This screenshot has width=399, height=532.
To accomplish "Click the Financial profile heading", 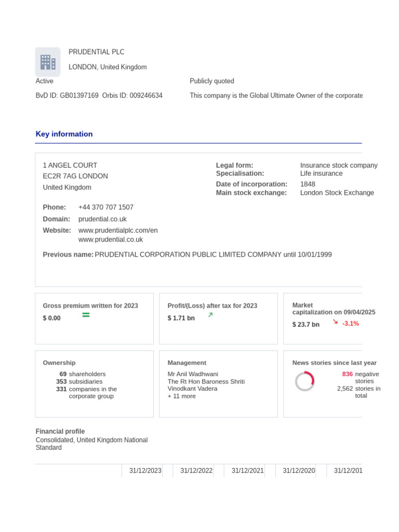I will coord(60,431).
